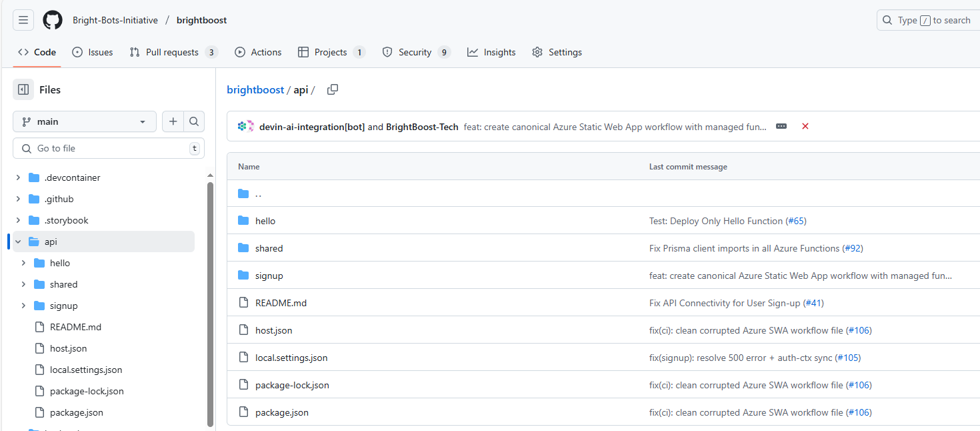Viewport: 980px width, 431px height.
Task: Open the Issues tab
Action: [92, 52]
